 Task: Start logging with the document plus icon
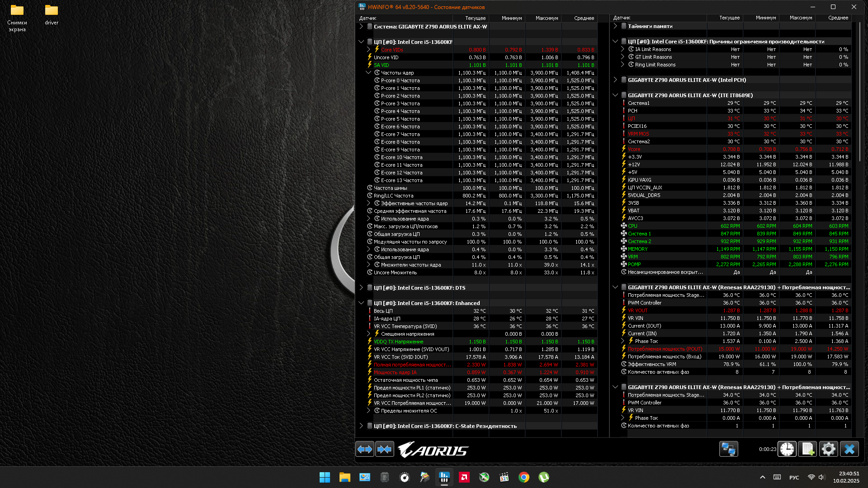tap(807, 449)
